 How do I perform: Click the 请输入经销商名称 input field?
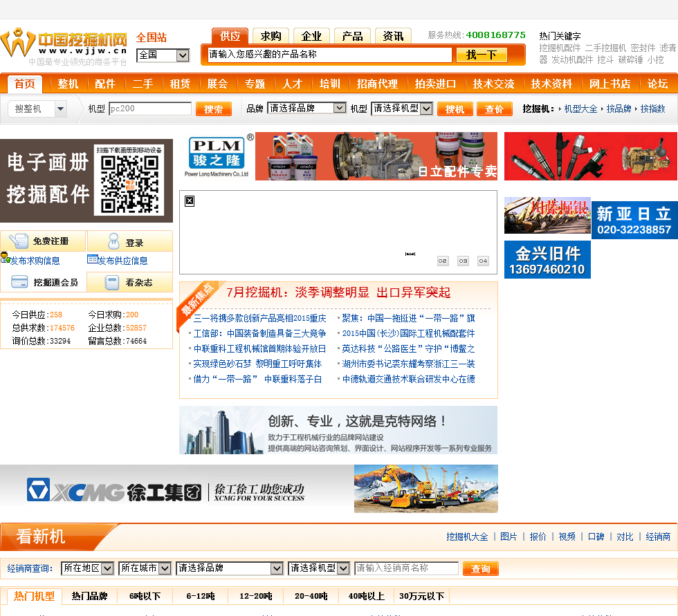(406, 568)
